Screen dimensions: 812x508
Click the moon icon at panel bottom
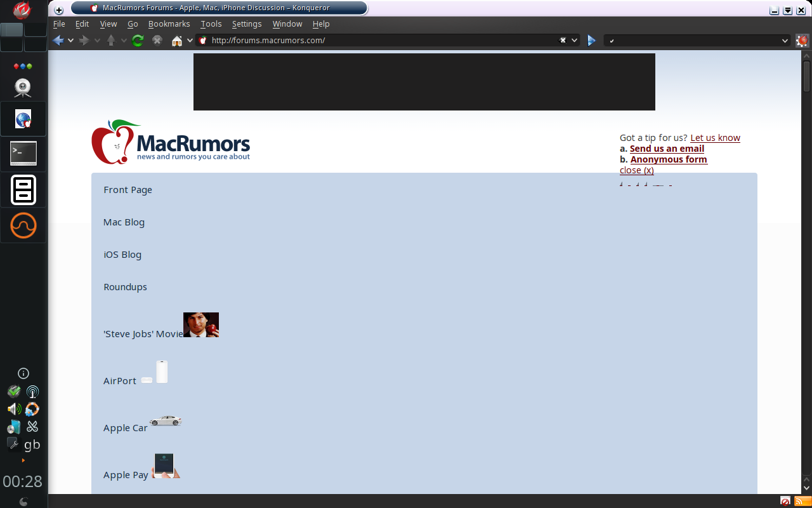coord(23,502)
